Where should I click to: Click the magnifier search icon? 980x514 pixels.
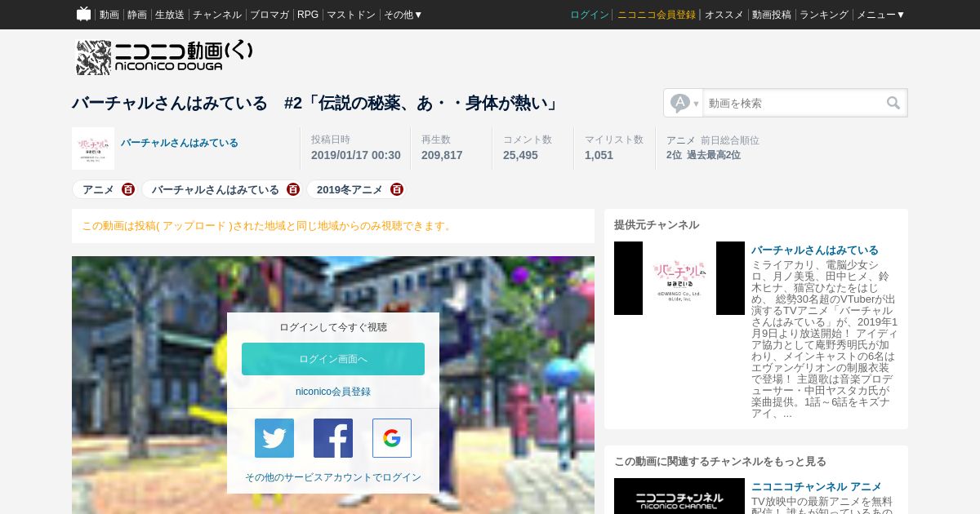(893, 103)
